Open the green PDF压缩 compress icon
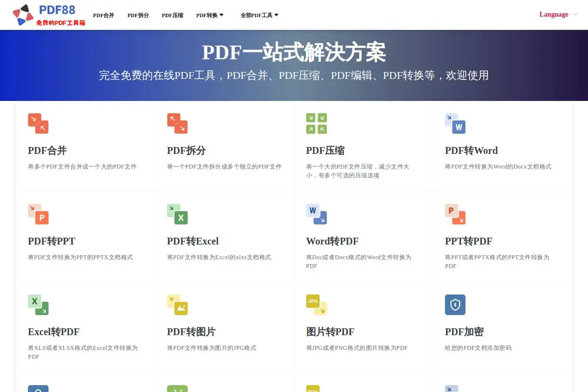The width and height of the screenshot is (588, 392). (x=317, y=123)
